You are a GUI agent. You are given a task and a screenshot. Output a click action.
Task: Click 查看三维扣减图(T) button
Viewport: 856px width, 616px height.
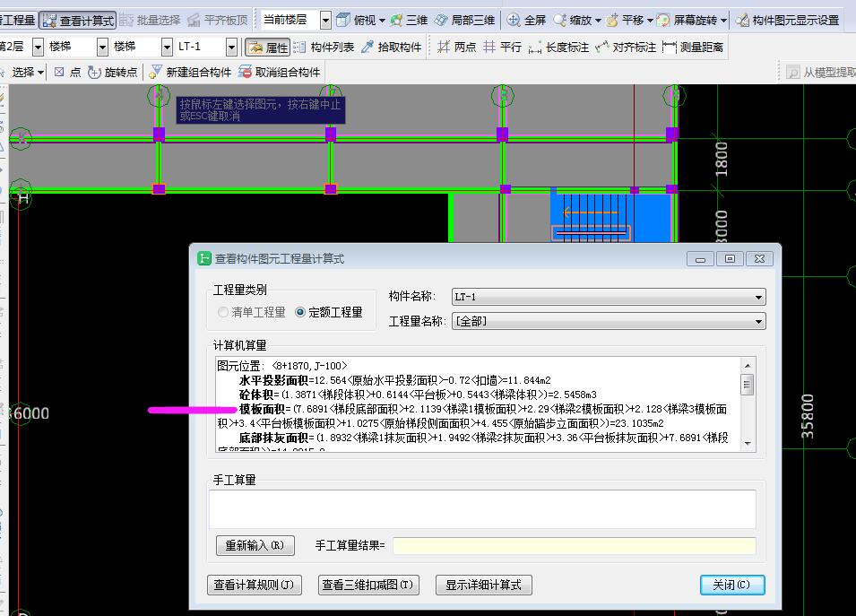click(x=368, y=585)
